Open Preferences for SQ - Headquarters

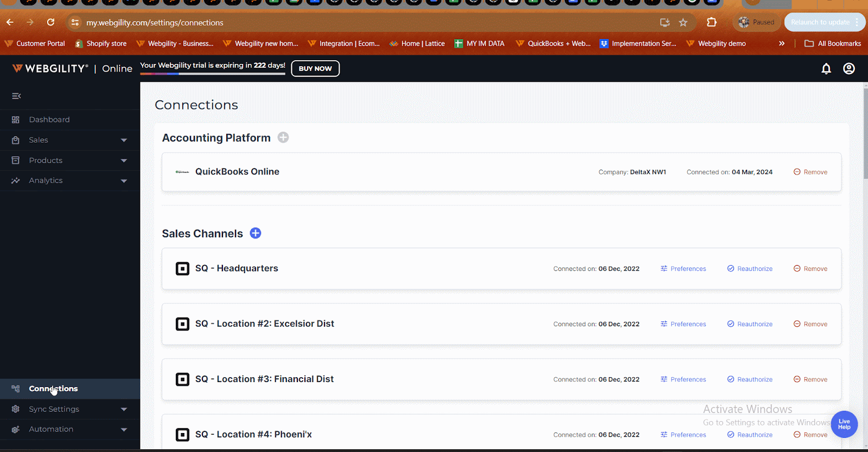(x=684, y=269)
